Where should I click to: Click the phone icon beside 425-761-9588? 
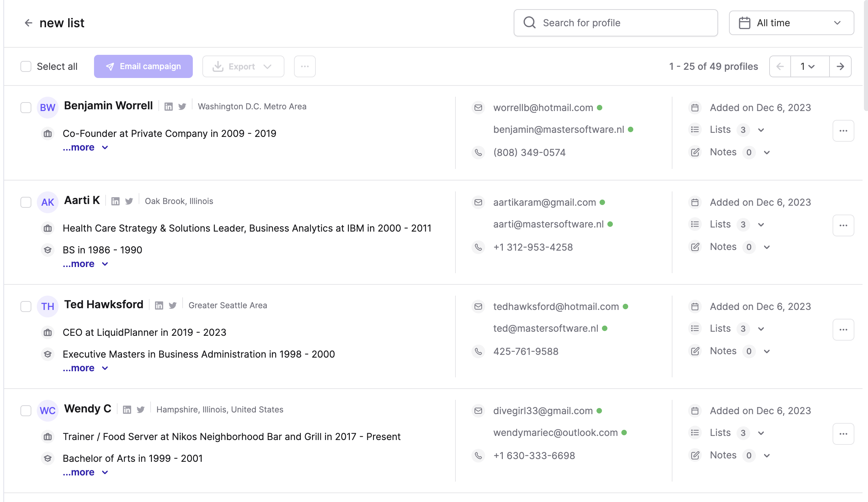coord(478,351)
